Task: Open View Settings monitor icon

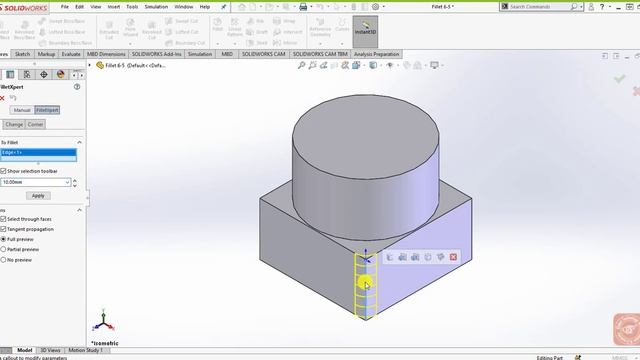Action: (x=434, y=65)
